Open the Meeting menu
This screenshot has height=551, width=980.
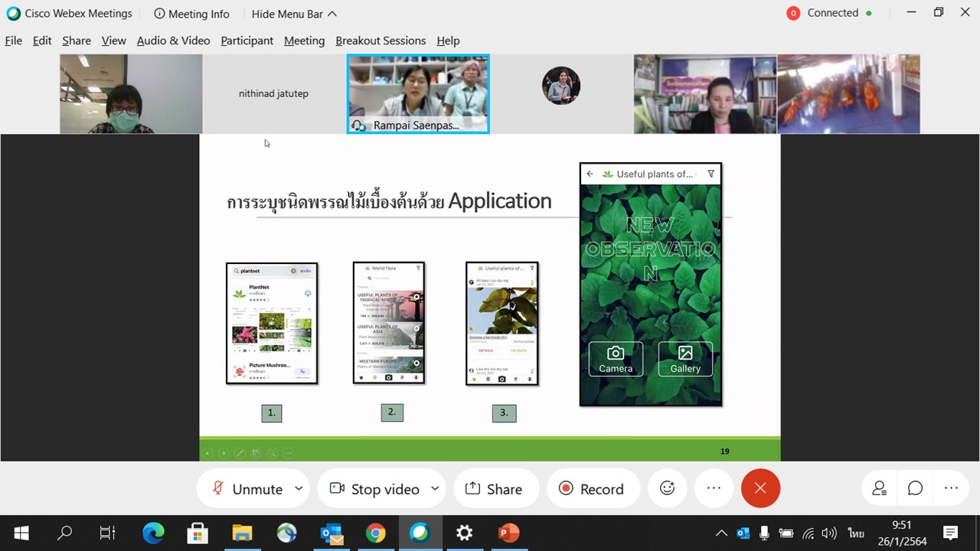[x=304, y=41]
